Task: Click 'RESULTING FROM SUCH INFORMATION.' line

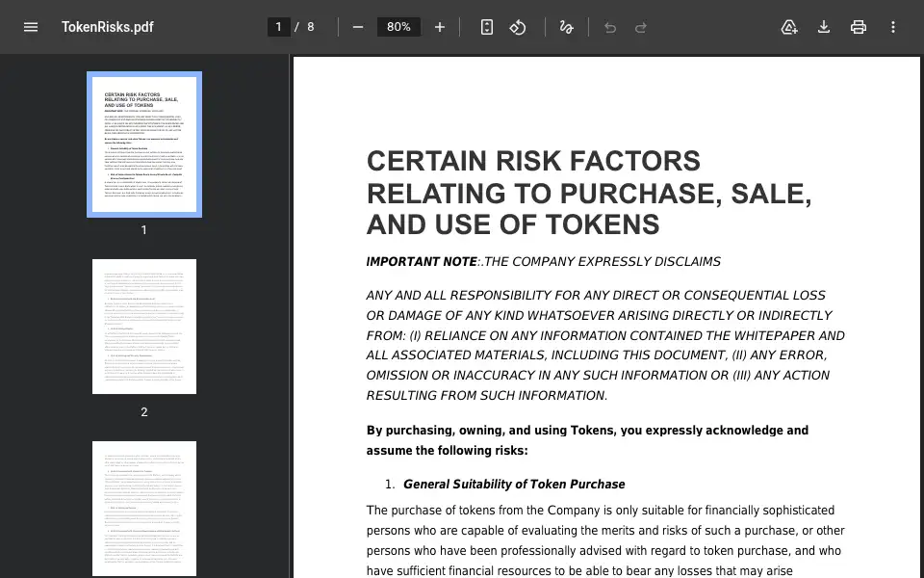Action: [487, 396]
